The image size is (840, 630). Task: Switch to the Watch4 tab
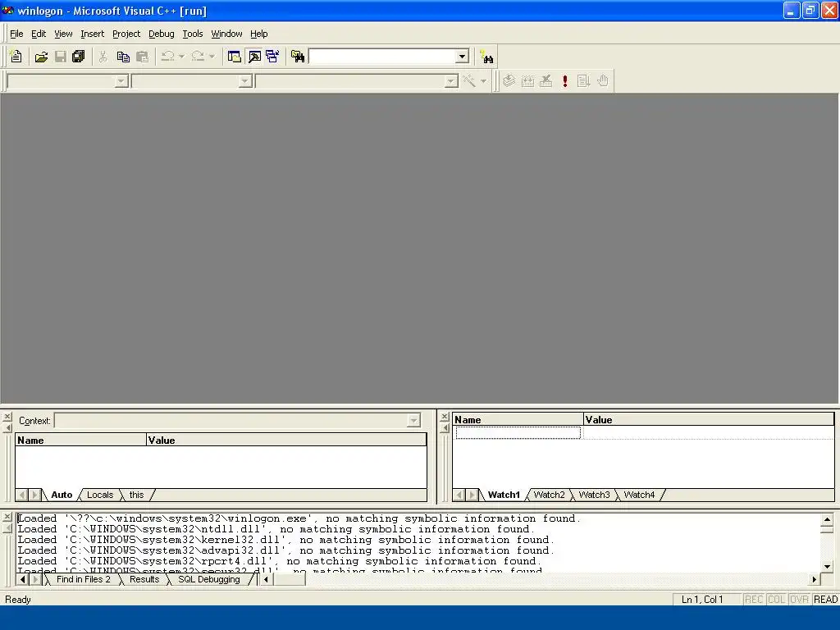coord(639,495)
